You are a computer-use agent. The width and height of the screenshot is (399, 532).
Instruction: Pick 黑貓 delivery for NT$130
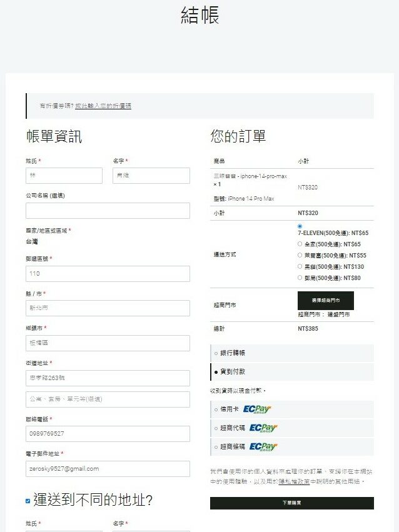(x=300, y=267)
